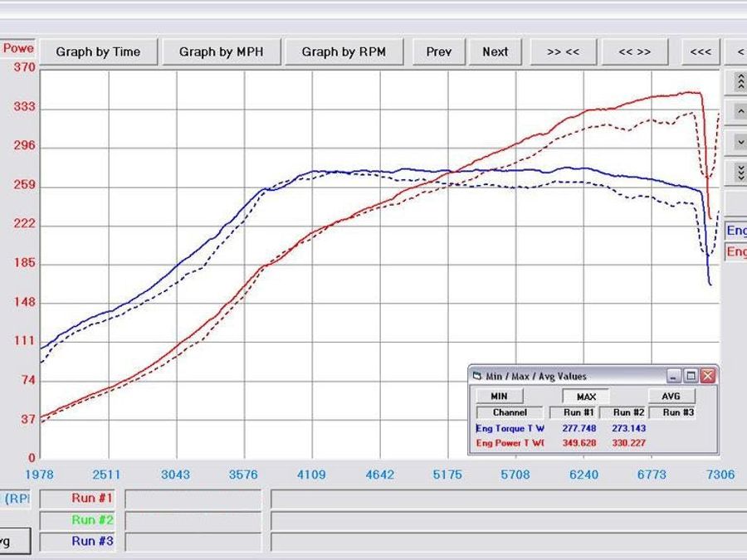Screen dimensions: 747x560
Task: Click the red Eng legend entry at right
Action: 736,251
